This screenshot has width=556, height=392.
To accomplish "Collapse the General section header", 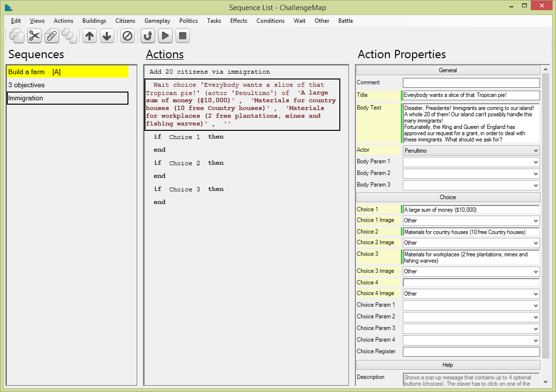I will click(x=448, y=70).
